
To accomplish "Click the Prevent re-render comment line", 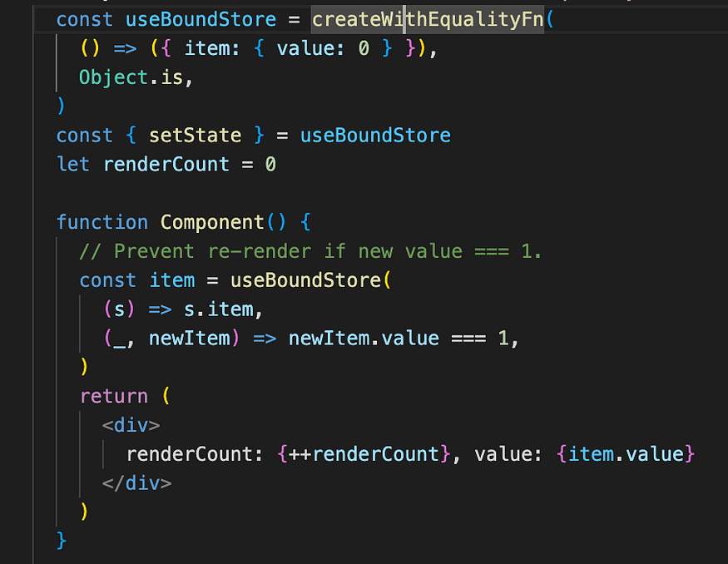I will click(310, 251).
